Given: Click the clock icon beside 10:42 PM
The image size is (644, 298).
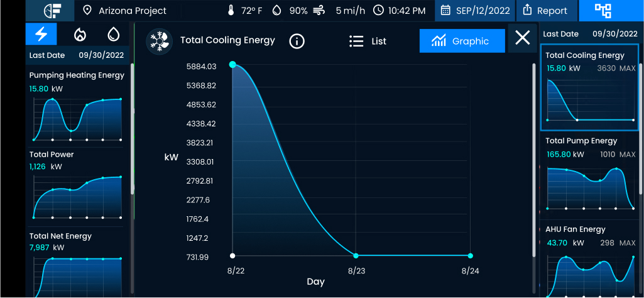Looking at the screenshot, I should tap(378, 11).
